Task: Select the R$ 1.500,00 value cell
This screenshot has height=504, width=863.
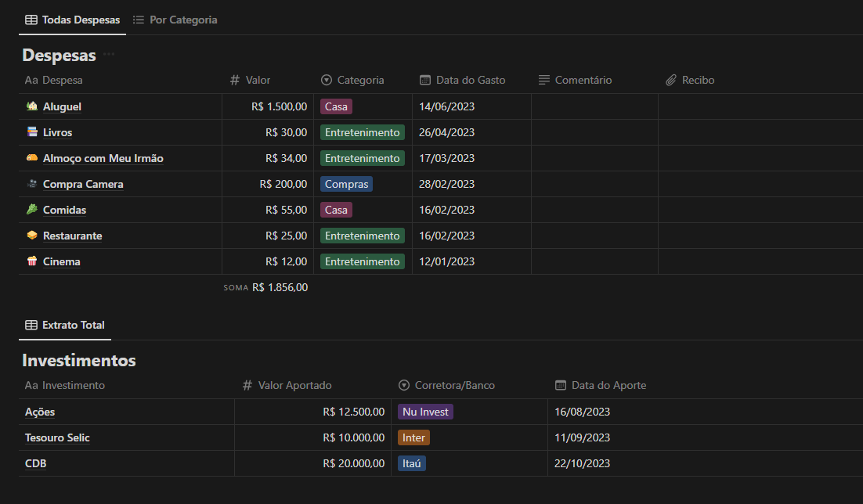Action: click(x=268, y=106)
